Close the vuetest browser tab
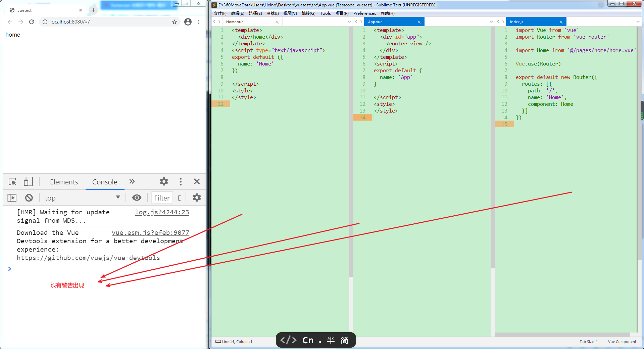This screenshot has width=644, height=349. (x=81, y=10)
